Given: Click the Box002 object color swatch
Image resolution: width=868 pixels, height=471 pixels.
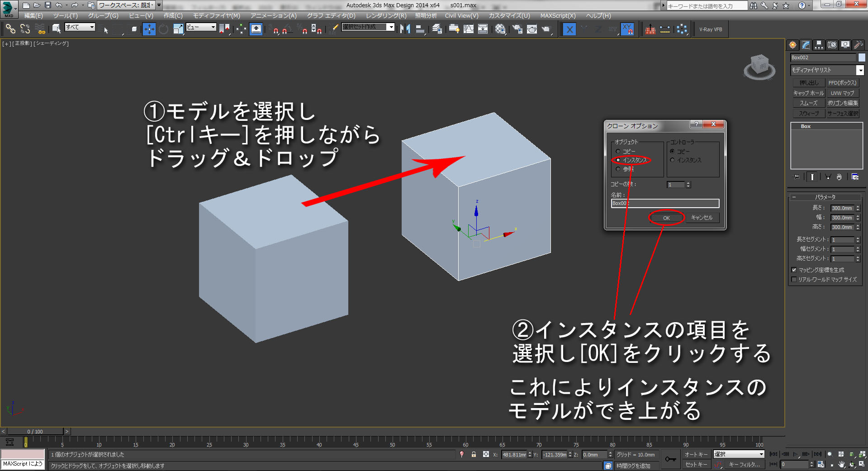Looking at the screenshot, I should (862, 57).
